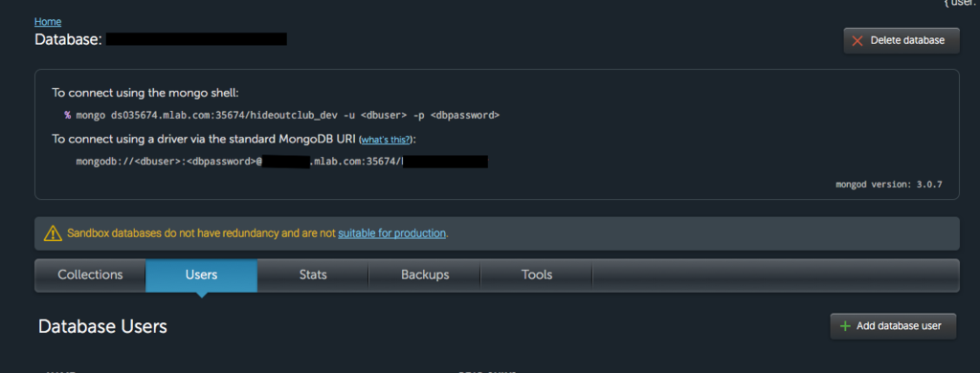The height and width of the screenshot is (373, 980).
Task: Click the mongod version 3.0.7 label
Action: pos(888,185)
